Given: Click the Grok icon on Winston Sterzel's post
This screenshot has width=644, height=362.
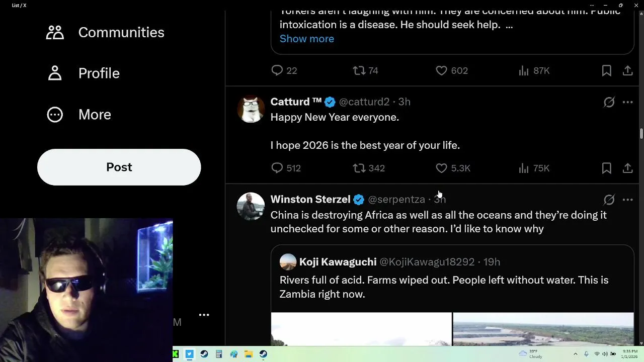Looking at the screenshot, I should (x=609, y=200).
